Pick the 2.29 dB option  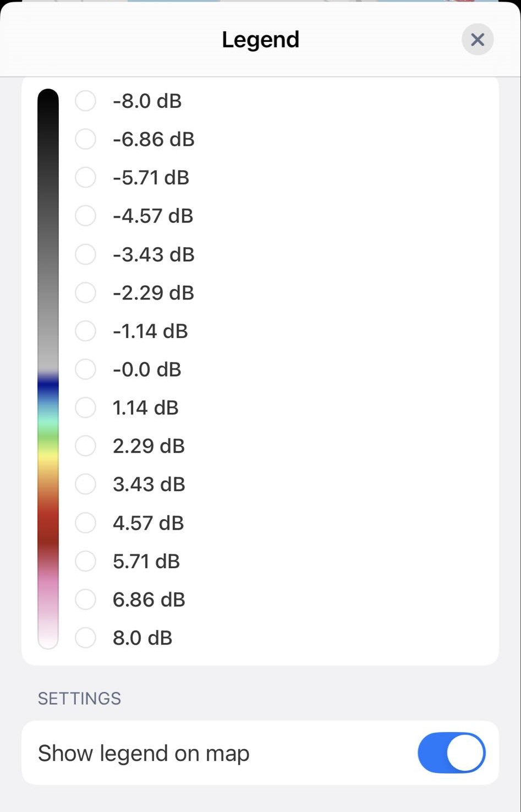point(85,446)
